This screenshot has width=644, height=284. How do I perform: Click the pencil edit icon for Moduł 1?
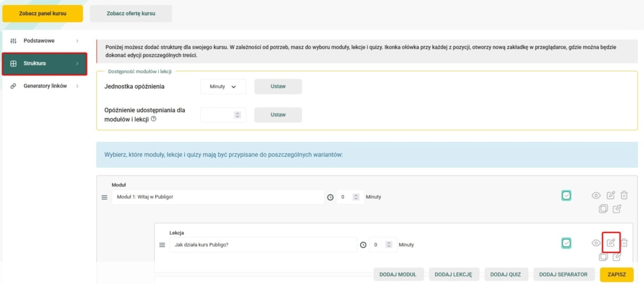(x=611, y=195)
